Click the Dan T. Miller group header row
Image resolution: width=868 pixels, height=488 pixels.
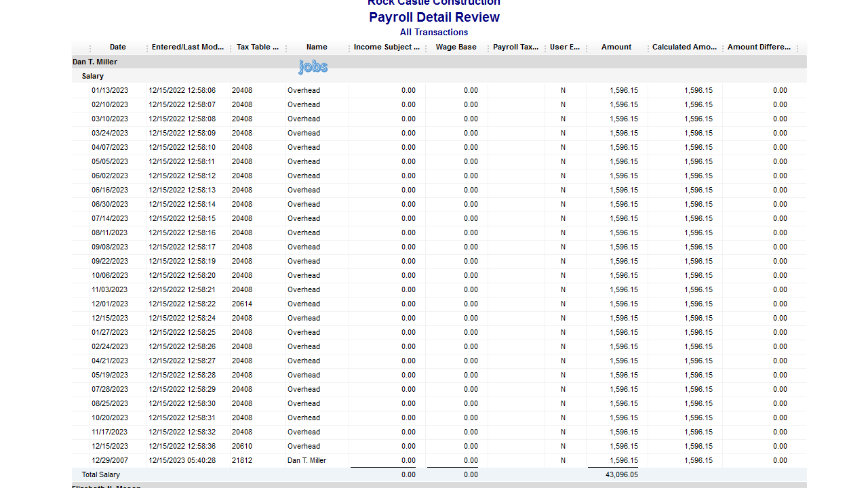tap(95, 62)
